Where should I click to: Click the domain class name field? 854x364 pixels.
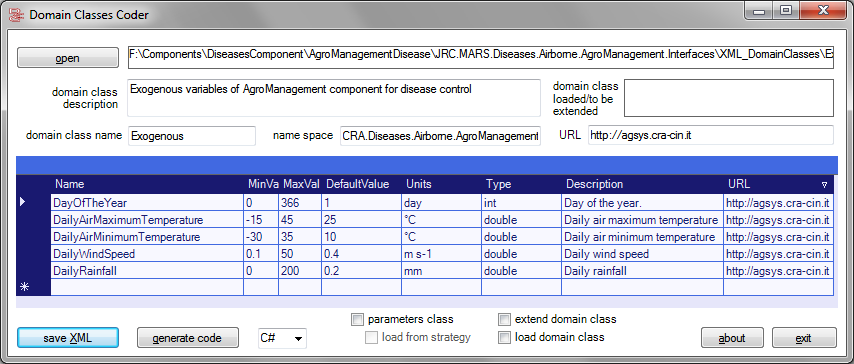pyautogui.click(x=192, y=136)
